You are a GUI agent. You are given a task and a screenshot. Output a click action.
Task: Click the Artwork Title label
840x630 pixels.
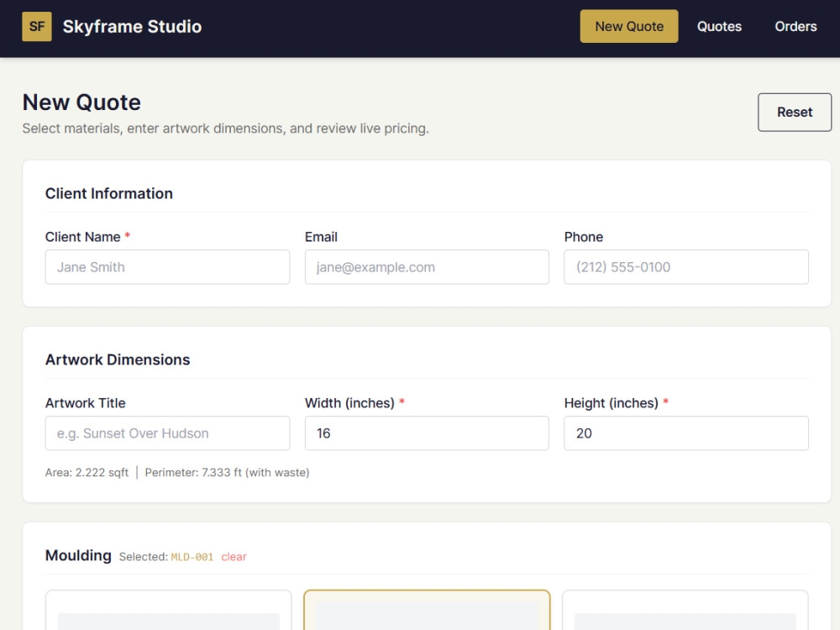pos(85,403)
